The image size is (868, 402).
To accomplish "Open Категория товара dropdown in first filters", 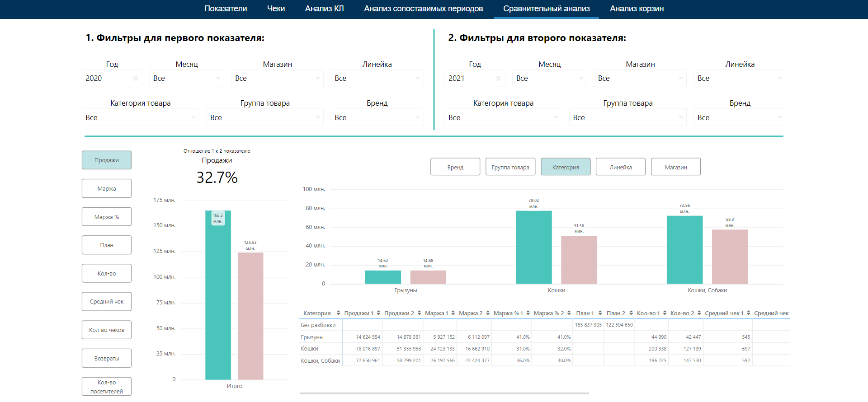I will tap(141, 117).
